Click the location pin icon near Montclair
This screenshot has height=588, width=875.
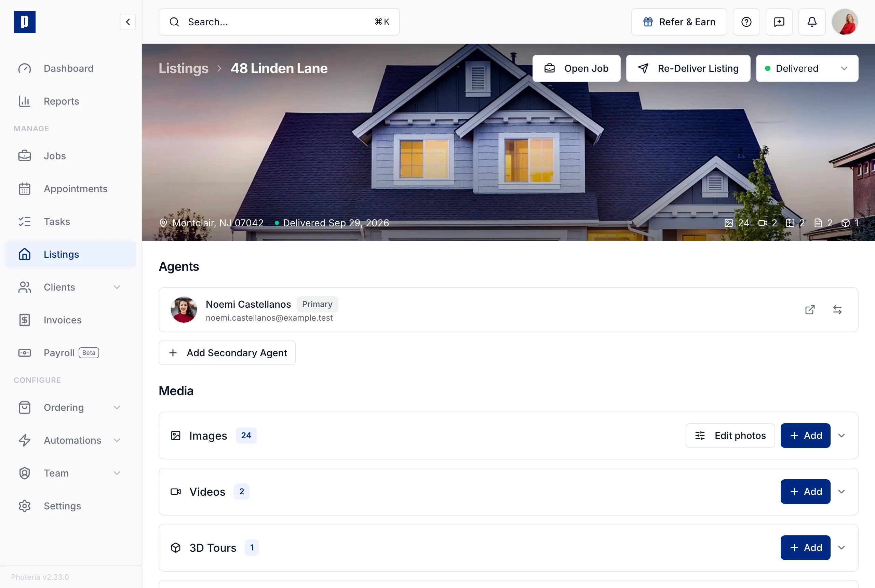(x=163, y=223)
